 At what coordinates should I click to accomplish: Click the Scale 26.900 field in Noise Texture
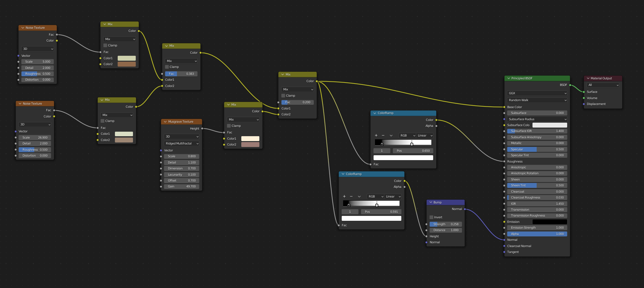(35, 138)
